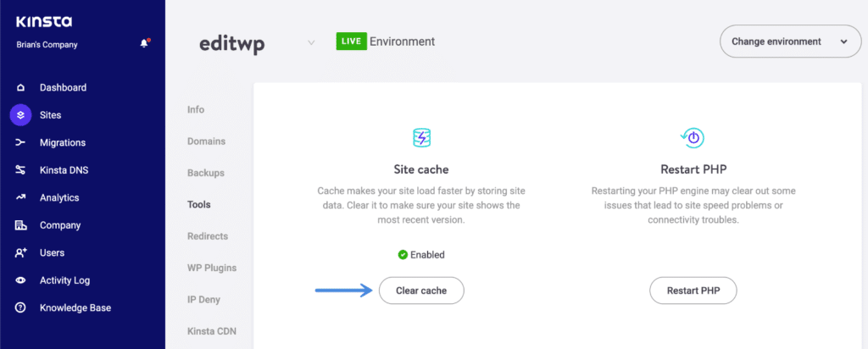Viewport: 868px width, 349px height.
Task: Click the green Enabled checkmark icon
Action: coord(403,255)
